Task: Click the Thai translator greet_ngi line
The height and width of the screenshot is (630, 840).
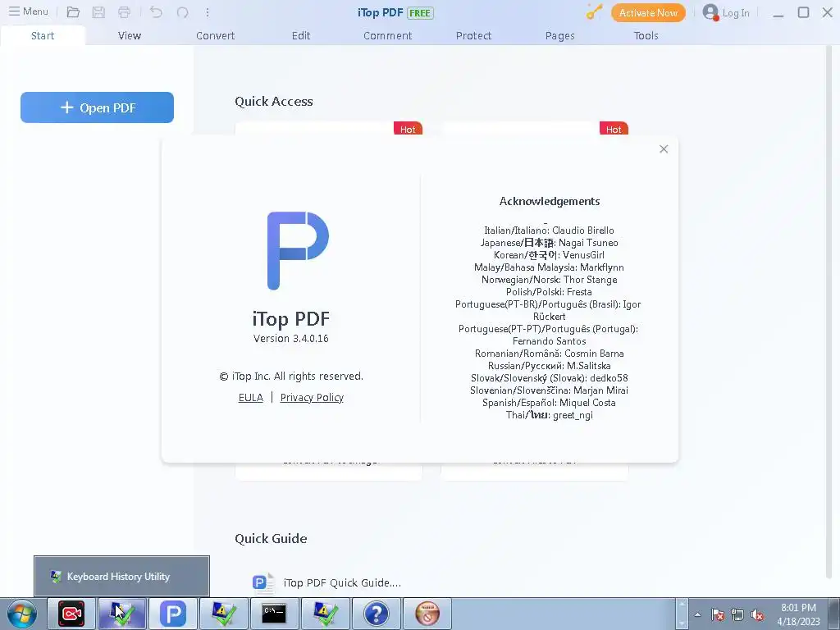Action: (549, 415)
